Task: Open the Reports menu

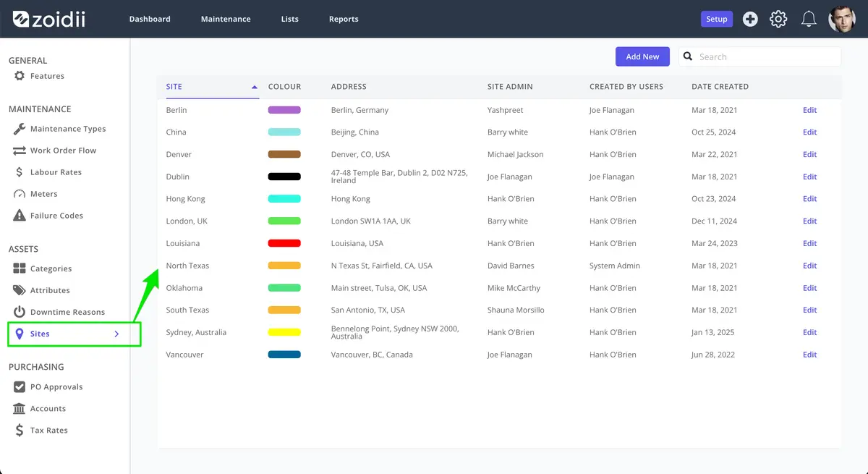Action: (344, 19)
